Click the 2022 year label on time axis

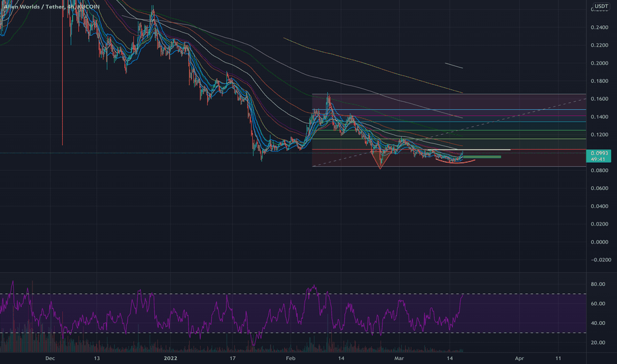coord(170,358)
